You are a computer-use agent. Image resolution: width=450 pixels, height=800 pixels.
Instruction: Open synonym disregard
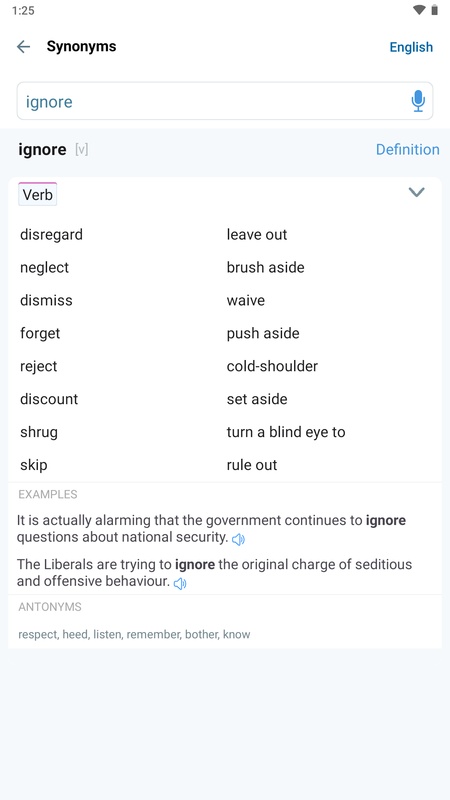52,235
